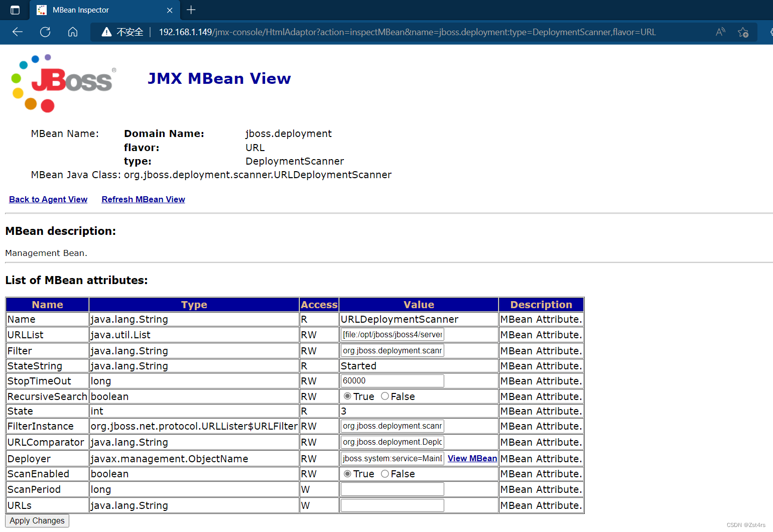Image resolution: width=773 pixels, height=532 pixels.
Task: Click the RecursiveSearch name cell
Action: coord(48,396)
